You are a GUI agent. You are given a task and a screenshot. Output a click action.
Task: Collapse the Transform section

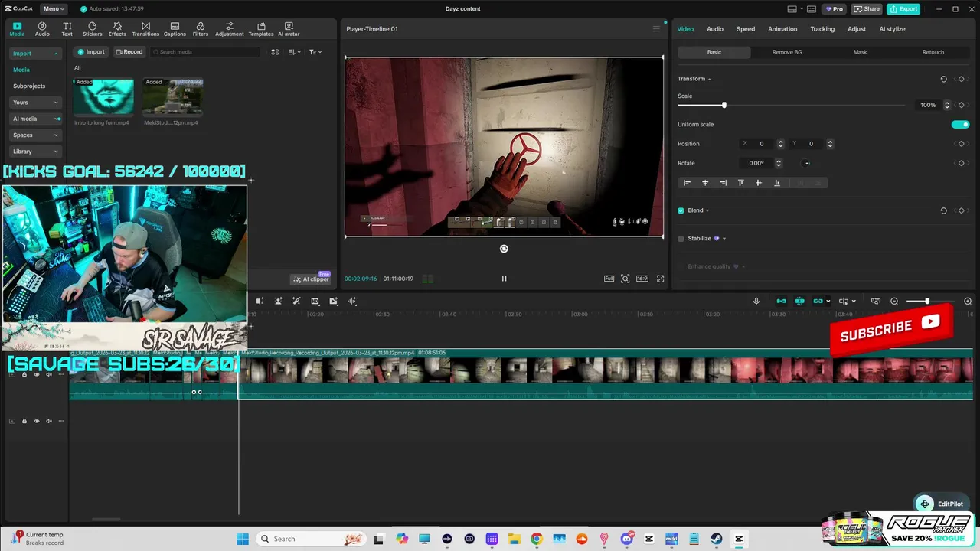coord(710,79)
